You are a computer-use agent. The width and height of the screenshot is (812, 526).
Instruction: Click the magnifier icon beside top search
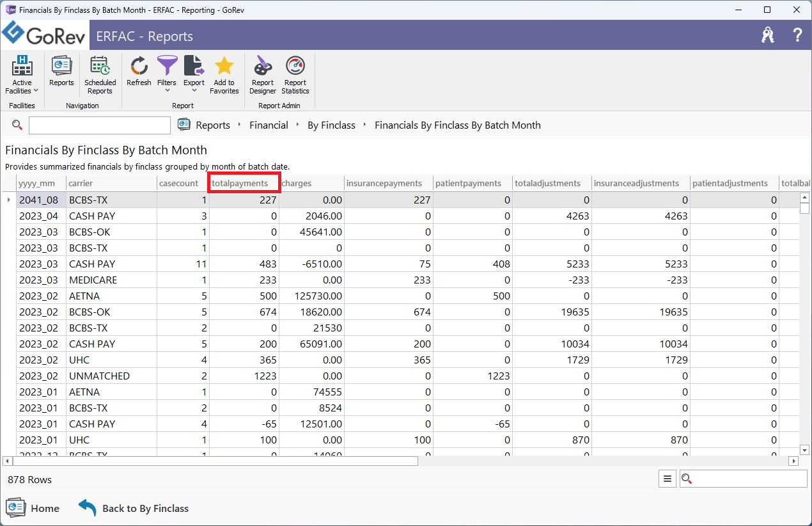17,125
